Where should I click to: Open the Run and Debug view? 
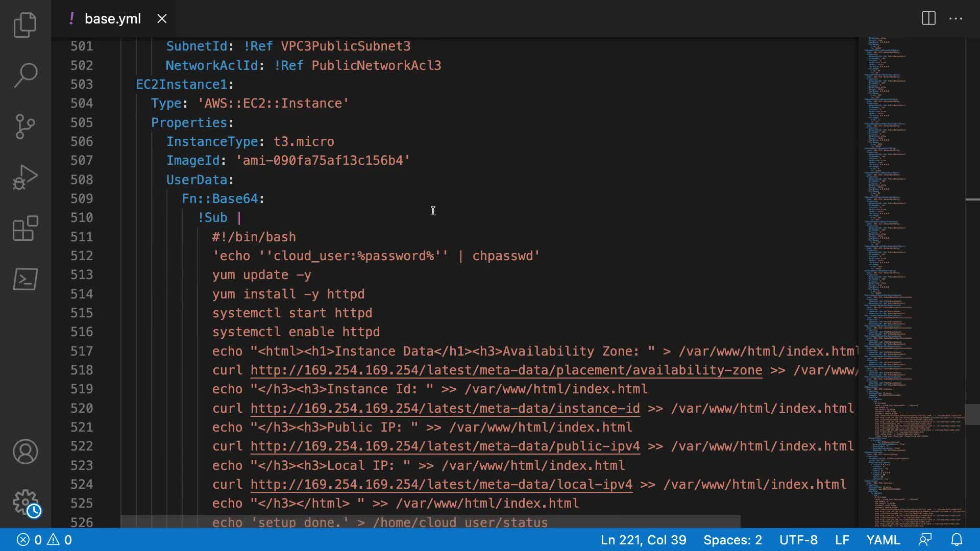[25, 177]
